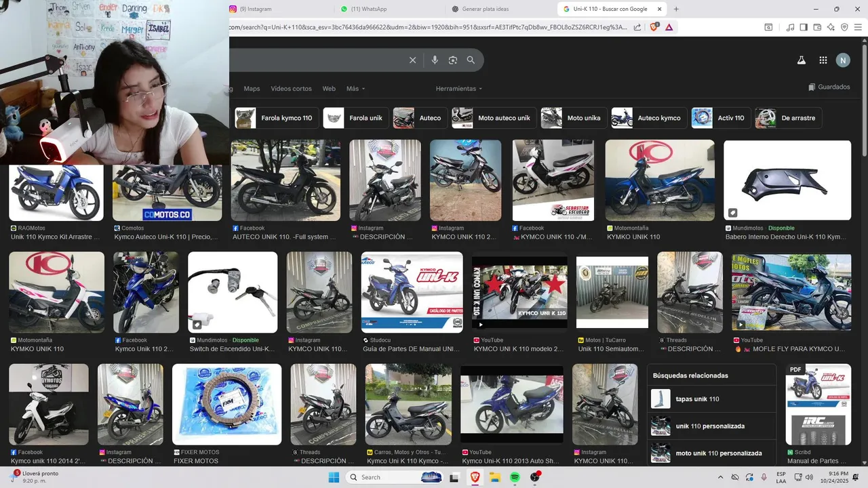Open the Google account avatar N
Viewport: 868px width, 488px height.
[843, 60]
